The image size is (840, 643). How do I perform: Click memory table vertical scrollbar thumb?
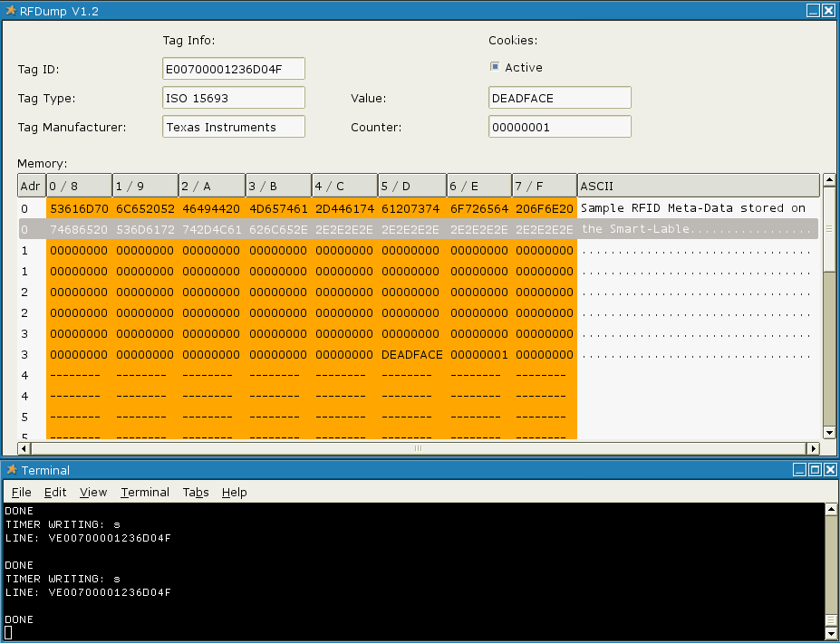(x=829, y=228)
